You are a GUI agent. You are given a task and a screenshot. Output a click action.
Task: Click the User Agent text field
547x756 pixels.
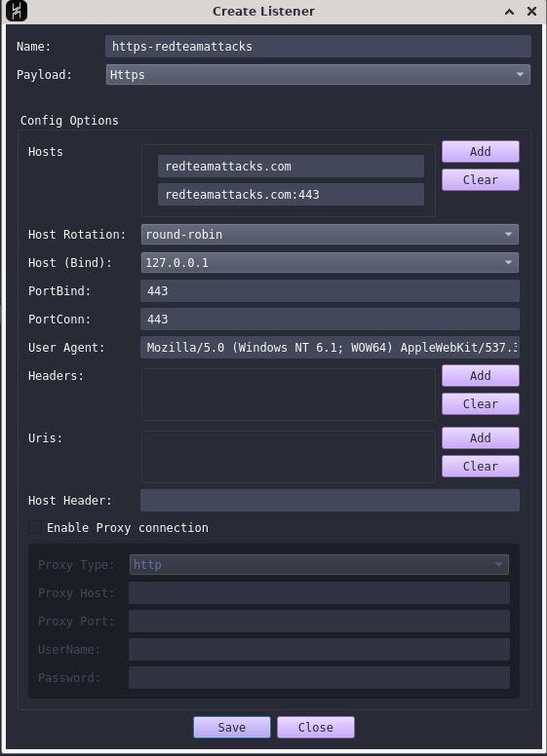pyautogui.click(x=330, y=347)
